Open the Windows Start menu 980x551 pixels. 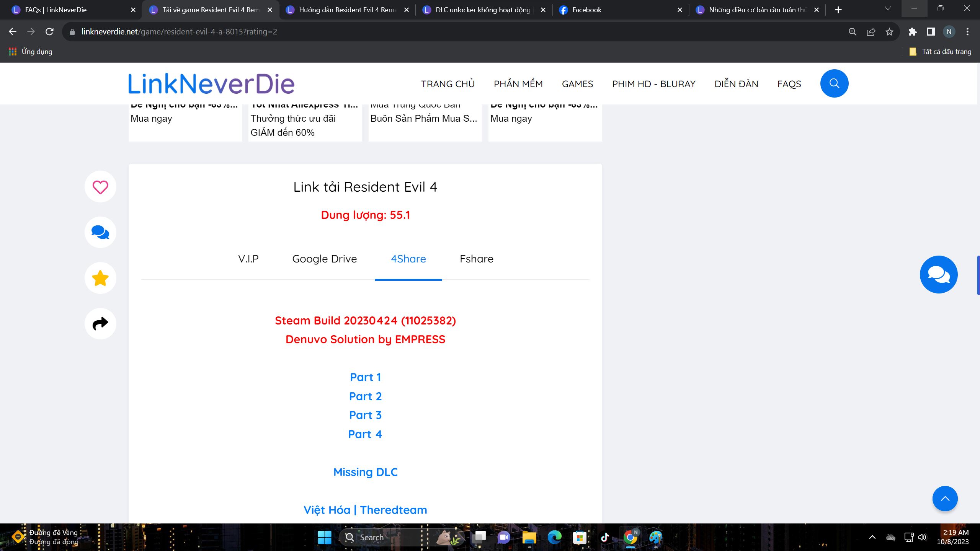pos(324,537)
